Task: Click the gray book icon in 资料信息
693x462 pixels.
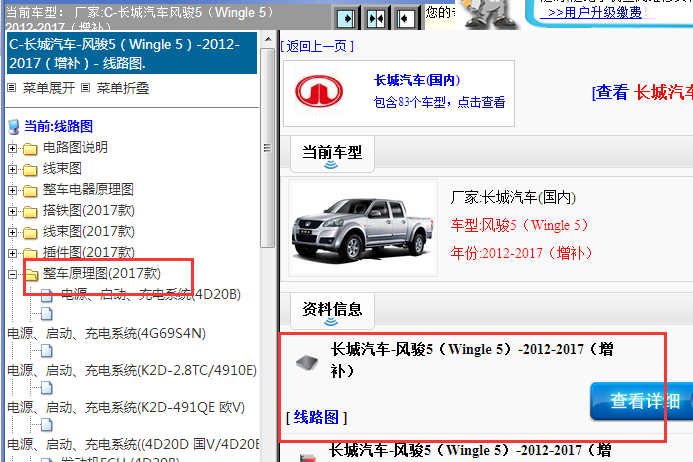Action: pos(307,363)
